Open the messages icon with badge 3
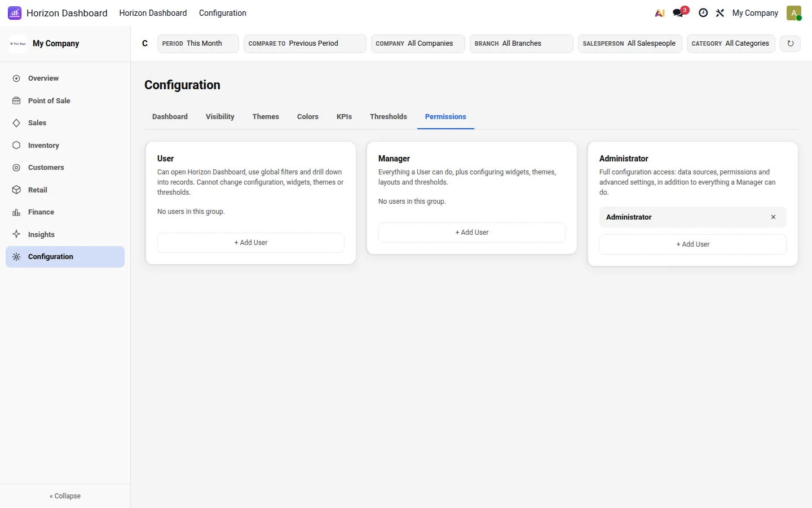This screenshot has width=812, height=508. coord(681,12)
